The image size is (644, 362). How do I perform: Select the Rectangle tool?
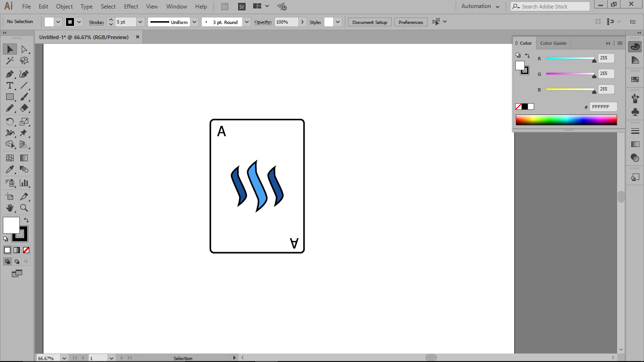(x=10, y=97)
